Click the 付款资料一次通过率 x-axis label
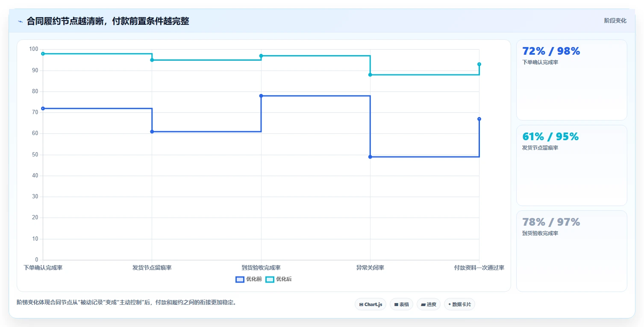 coord(479,268)
